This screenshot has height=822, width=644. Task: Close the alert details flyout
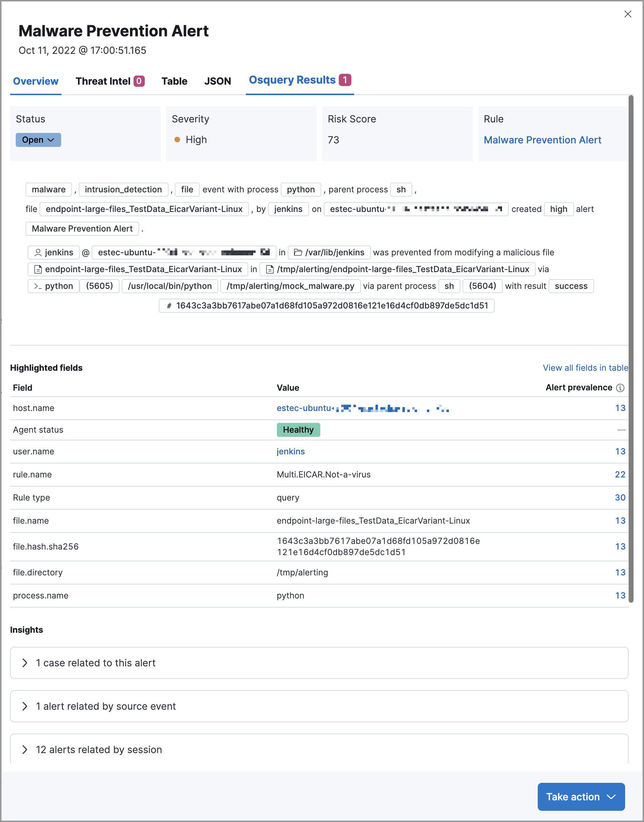[x=628, y=14]
